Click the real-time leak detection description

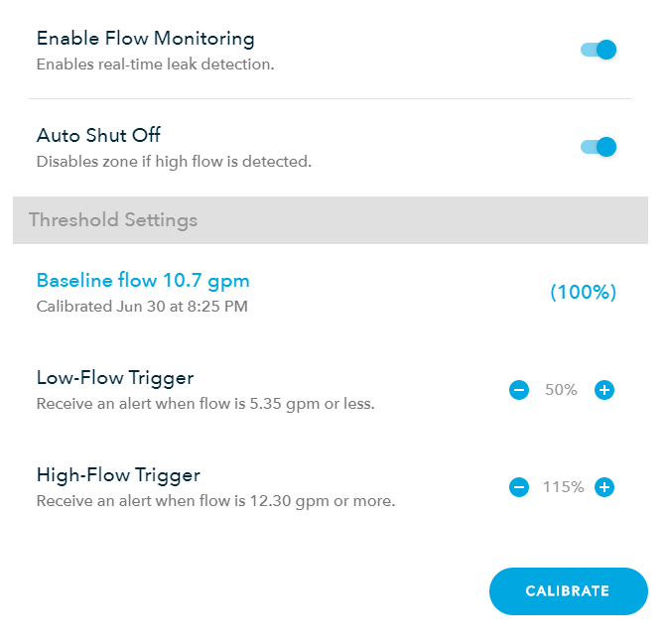[x=155, y=64]
